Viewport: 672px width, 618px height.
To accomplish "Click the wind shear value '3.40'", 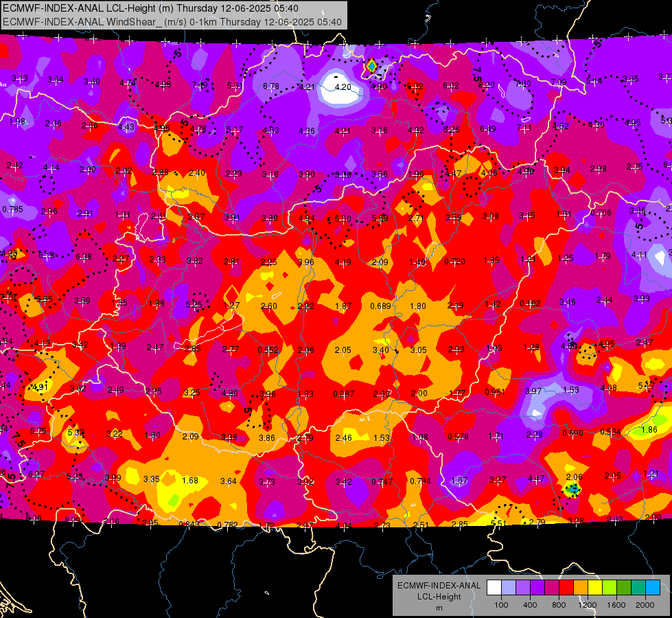I will [380, 350].
